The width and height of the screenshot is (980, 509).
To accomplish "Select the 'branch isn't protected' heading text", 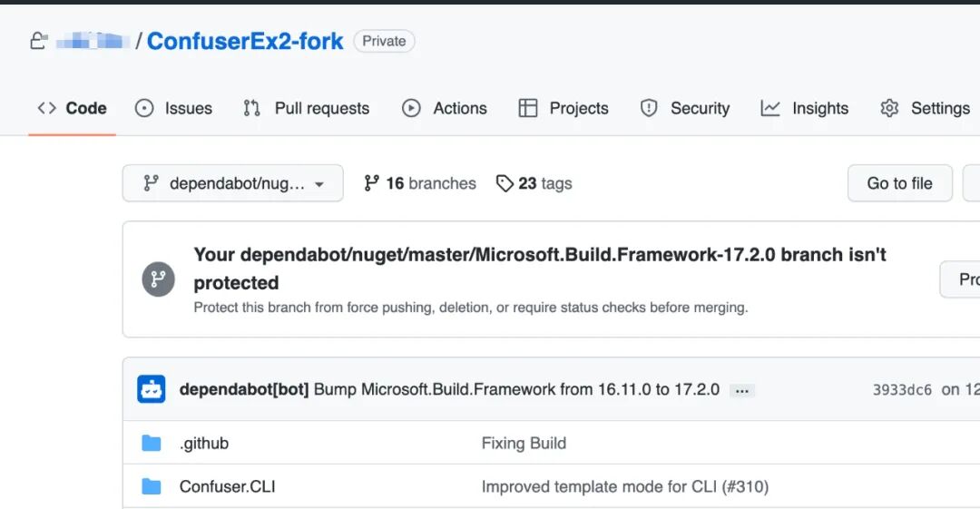I will [540, 269].
